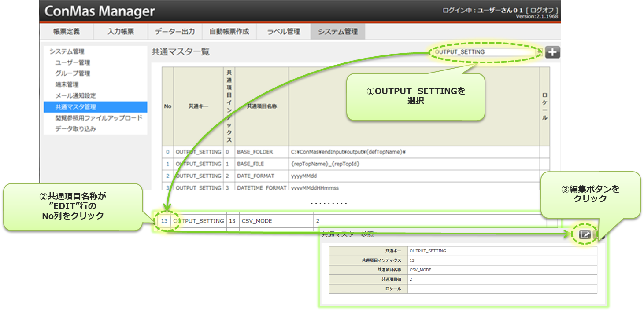Screen dimensions: 644x311
Task: Switch to the 入力帳票 tab
Action: (121, 32)
